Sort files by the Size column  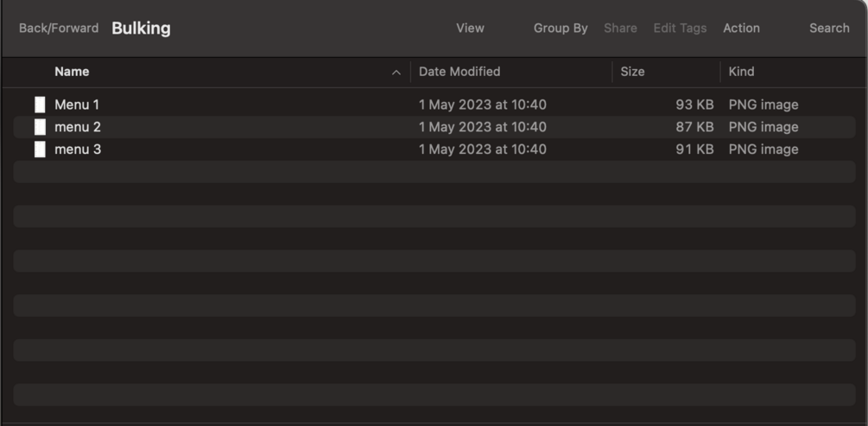tap(632, 72)
